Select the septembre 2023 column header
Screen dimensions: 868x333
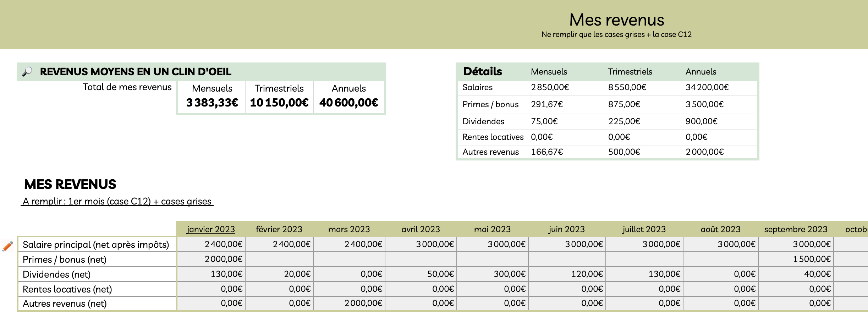pos(796,229)
